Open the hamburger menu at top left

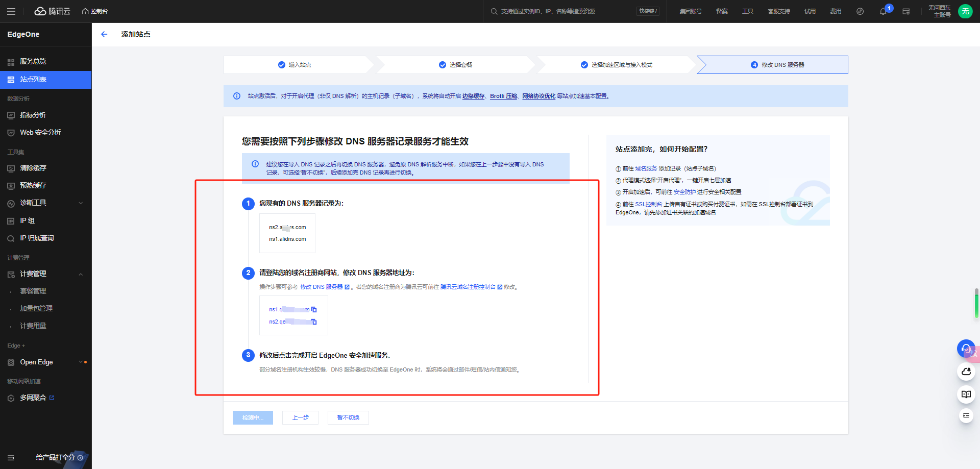click(11, 11)
